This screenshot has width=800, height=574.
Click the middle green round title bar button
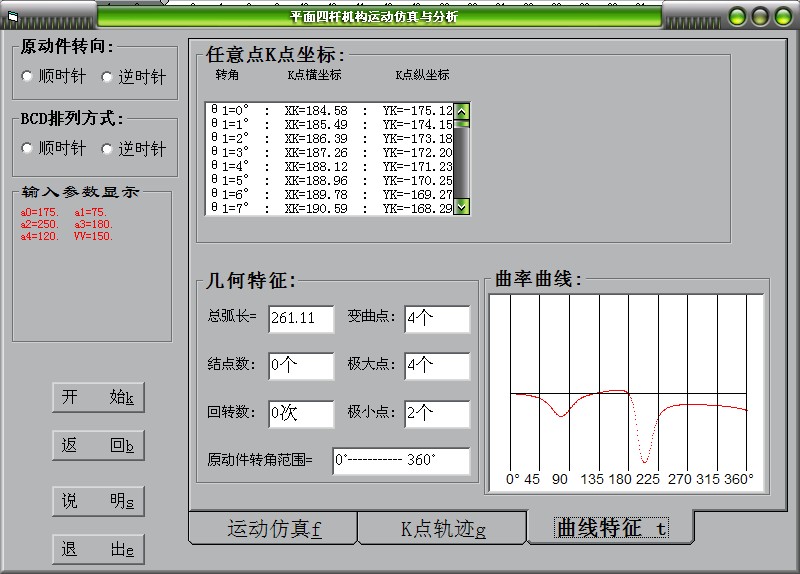click(760, 16)
